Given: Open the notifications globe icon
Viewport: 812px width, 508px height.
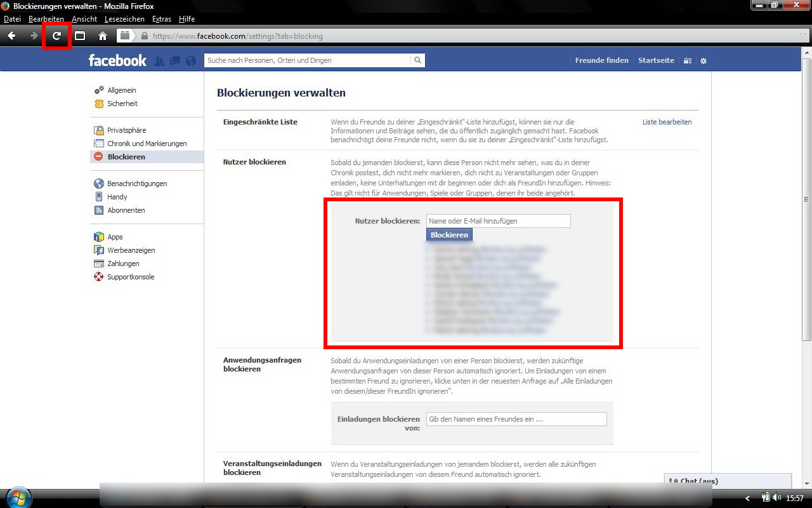Looking at the screenshot, I should [191, 61].
